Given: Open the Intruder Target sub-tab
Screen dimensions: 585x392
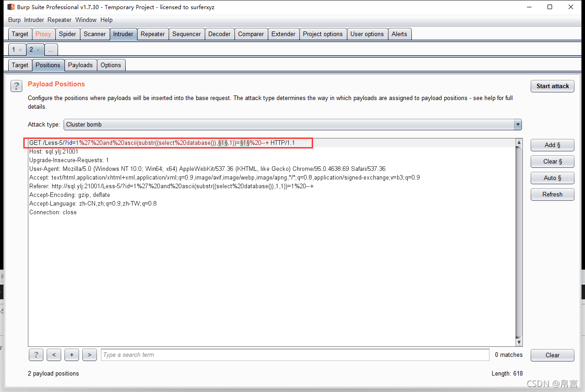Looking at the screenshot, I should (x=20, y=65).
